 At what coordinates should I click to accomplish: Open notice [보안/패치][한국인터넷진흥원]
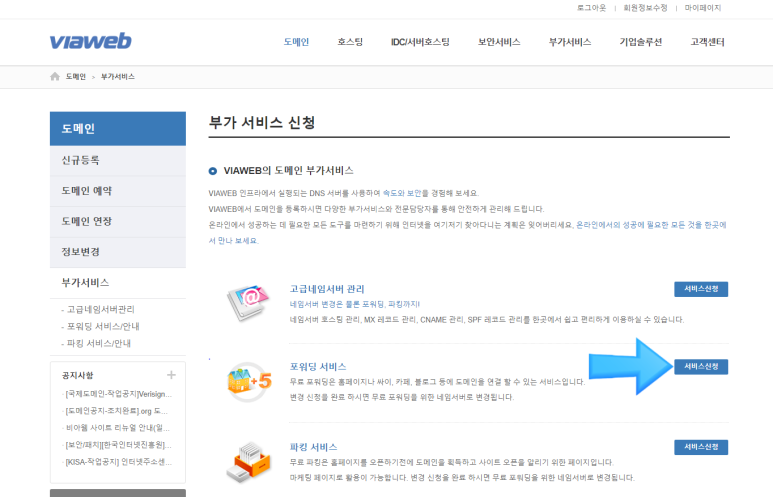click(x=118, y=445)
